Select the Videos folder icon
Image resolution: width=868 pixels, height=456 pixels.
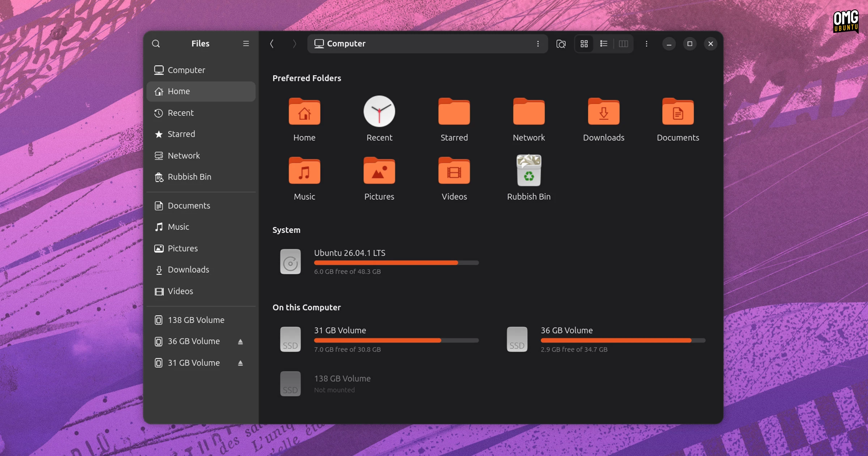pyautogui.click(x=454, y=171)
